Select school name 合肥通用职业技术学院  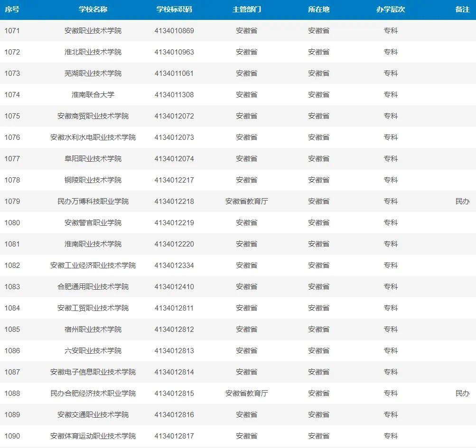pos(93,287)
